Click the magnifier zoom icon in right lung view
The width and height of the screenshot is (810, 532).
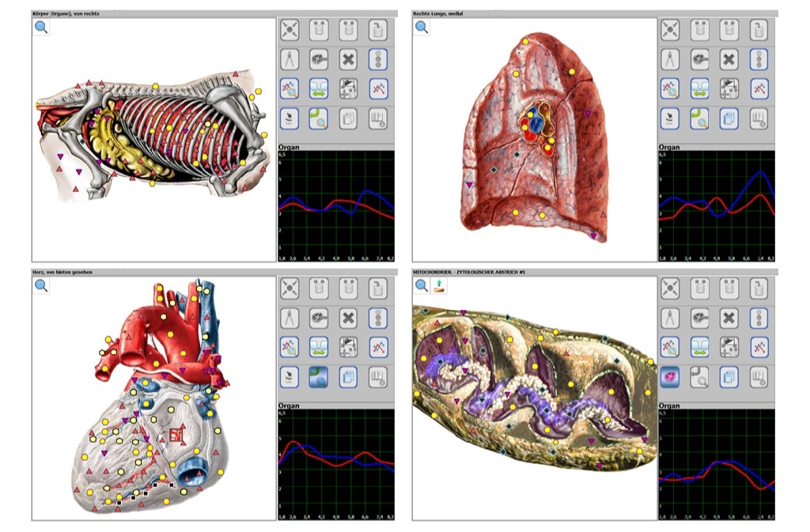point(422,27)
